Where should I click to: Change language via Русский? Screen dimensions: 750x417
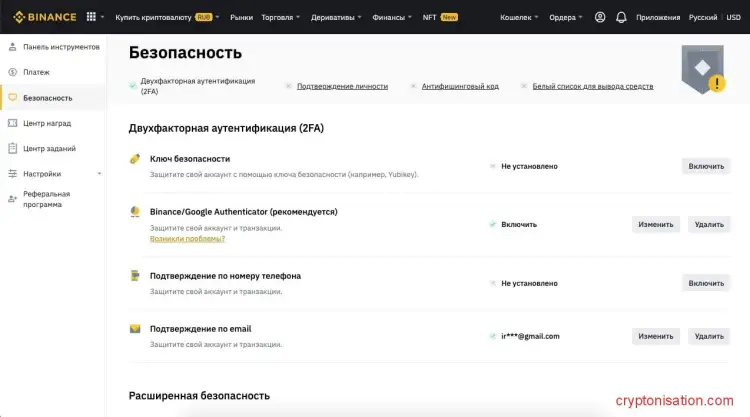point(703,17)
